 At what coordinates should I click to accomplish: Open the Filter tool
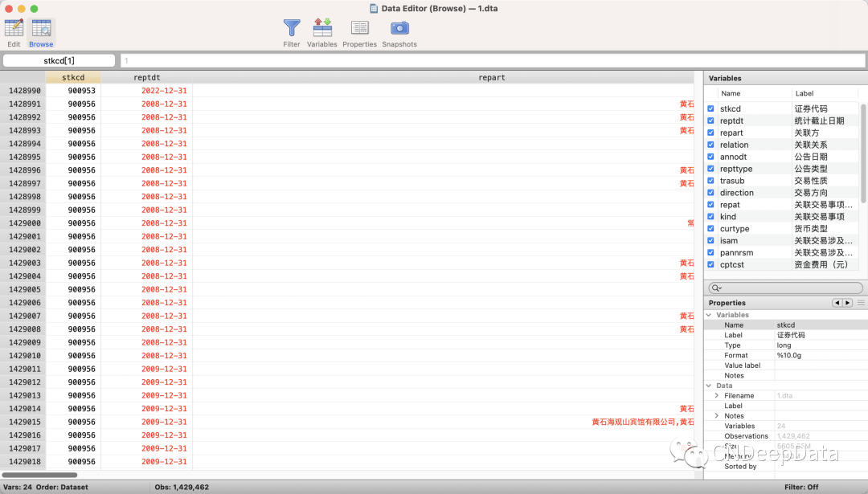pyautogui.click(x=292, y=27)
